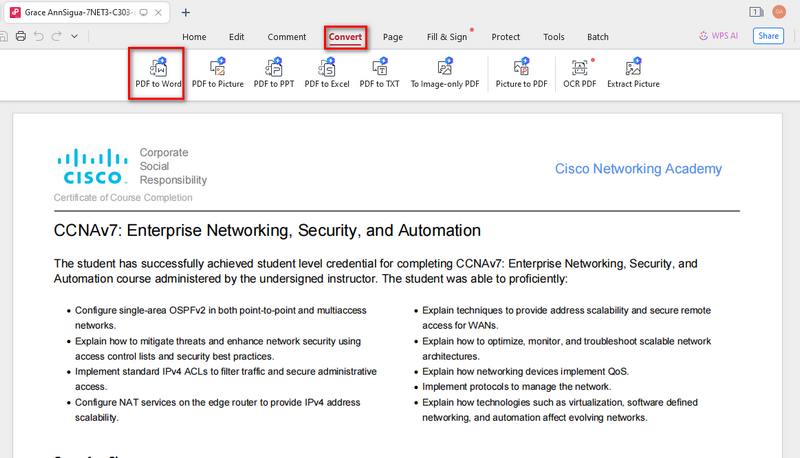Image resolution: width=800 pixels, height=458 pixels.
Task: Click the 'The student has successfully achieved' paragraph
Action: coord(376,271)
